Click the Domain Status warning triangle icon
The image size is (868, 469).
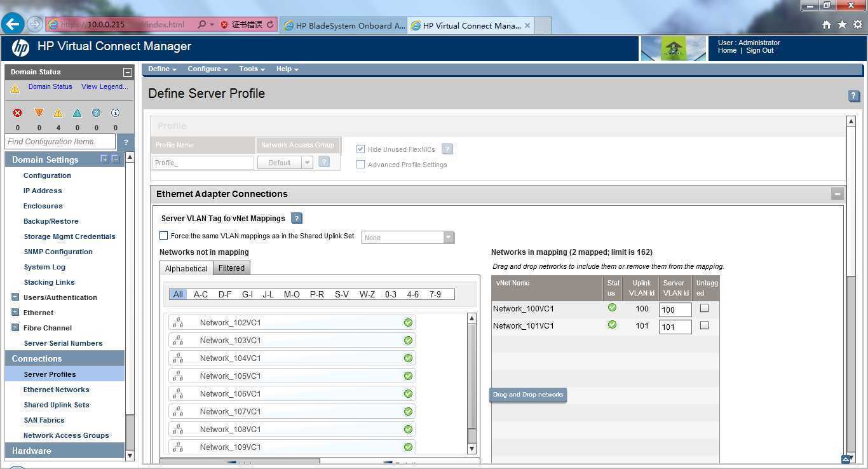(15, 89)
